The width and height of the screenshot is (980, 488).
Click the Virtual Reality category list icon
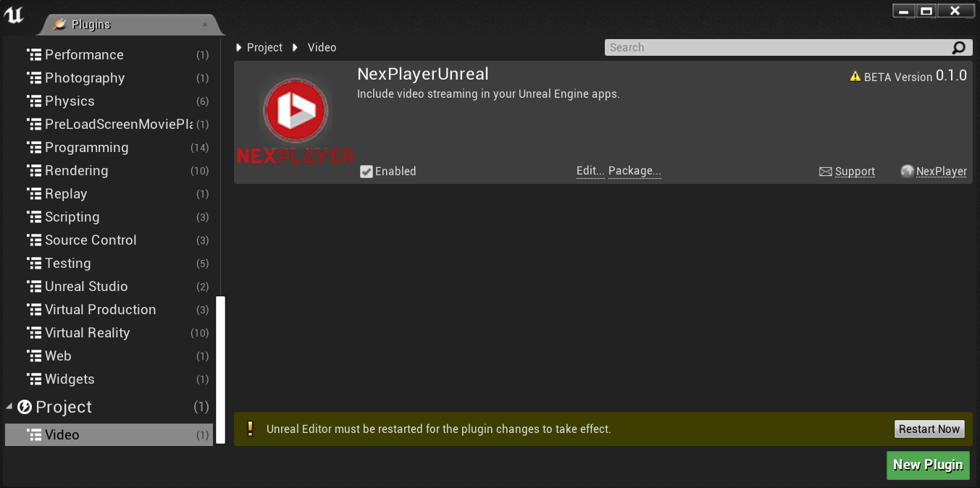tap(34, 333)
